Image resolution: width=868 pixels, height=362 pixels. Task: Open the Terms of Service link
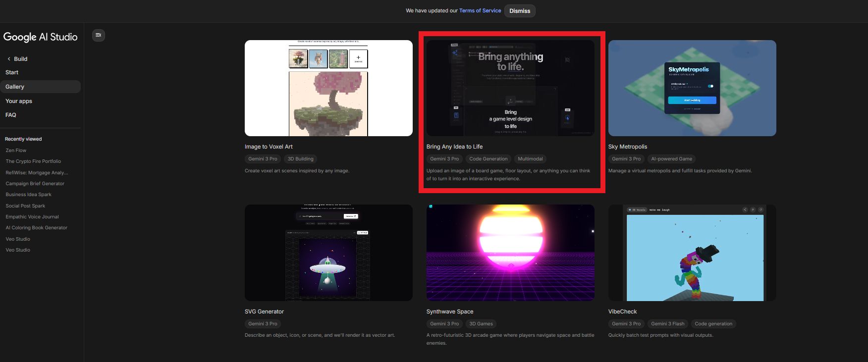pyautogui.click(x=480, y=10)
